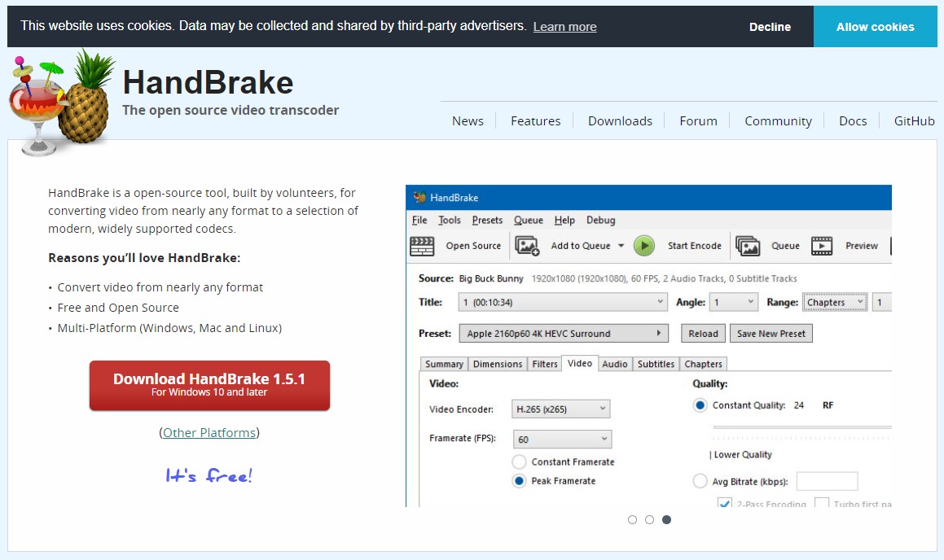The height and width of the screenshot is (560, 944).
Task: Switch to the Subtitles tab
Action: point(656,364)
